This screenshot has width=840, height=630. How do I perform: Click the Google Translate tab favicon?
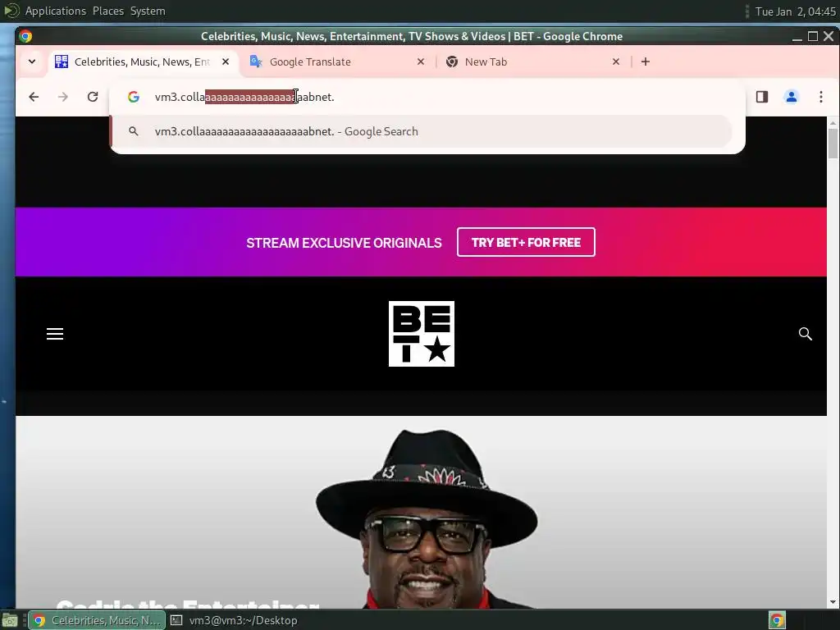click(x=256, y=62)
